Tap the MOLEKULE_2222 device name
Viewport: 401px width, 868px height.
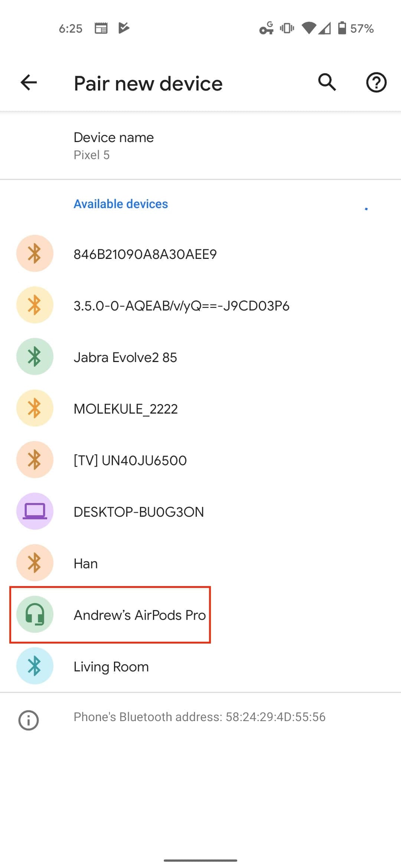point(125,409)
